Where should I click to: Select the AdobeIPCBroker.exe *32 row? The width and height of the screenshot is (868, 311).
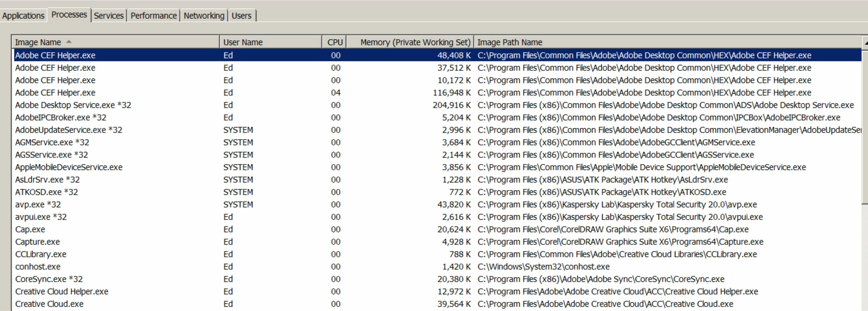click(61, 118)
